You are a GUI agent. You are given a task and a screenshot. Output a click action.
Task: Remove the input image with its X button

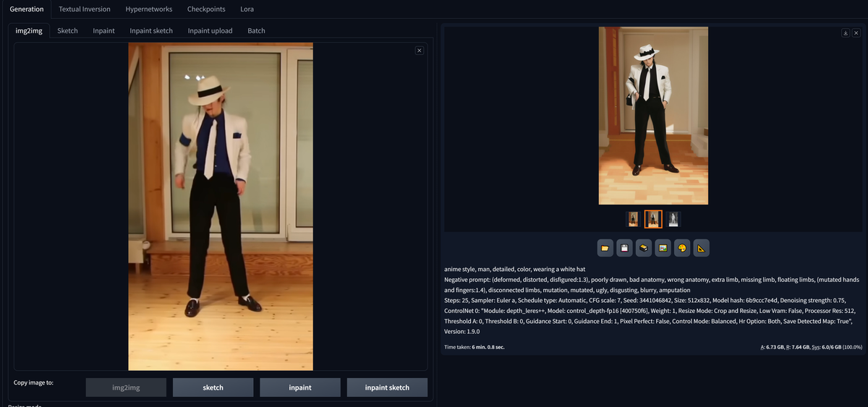tap(419, 50)
